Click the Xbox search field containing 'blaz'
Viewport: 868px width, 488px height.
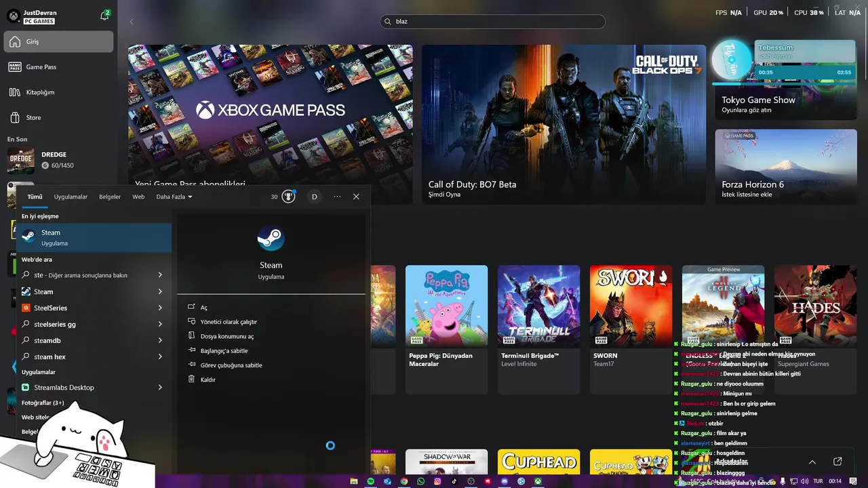click(492, 22)
